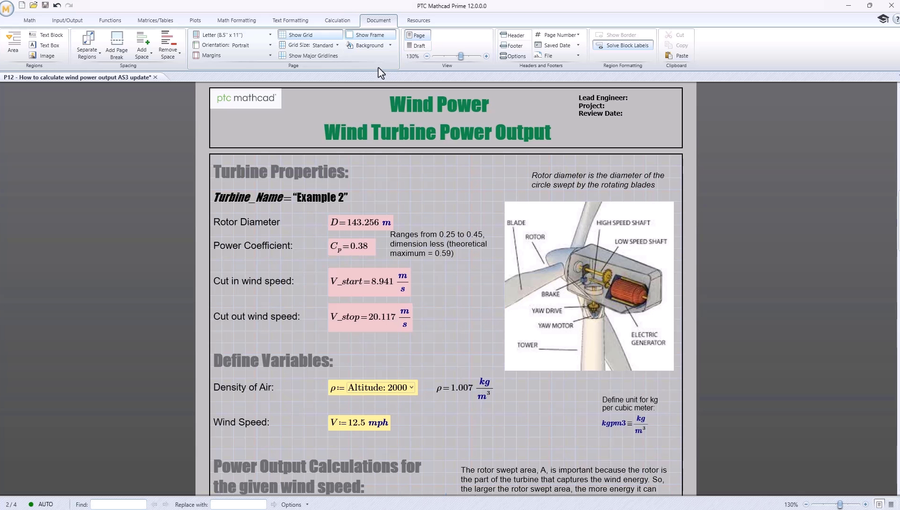Insert Footer via Headers and Footers group
The height and width of the screenshot is (510, 900).
(x=511, y=45)
